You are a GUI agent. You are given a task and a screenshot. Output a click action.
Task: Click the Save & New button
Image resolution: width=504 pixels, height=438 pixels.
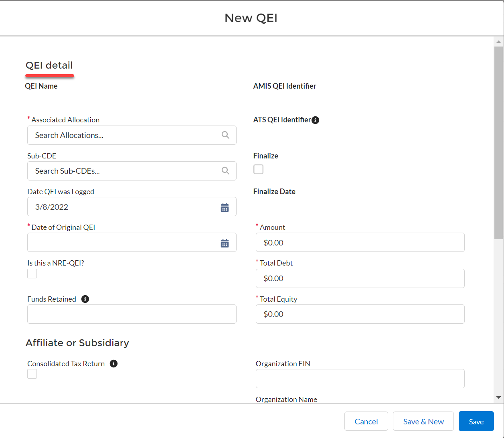[423, 422]
